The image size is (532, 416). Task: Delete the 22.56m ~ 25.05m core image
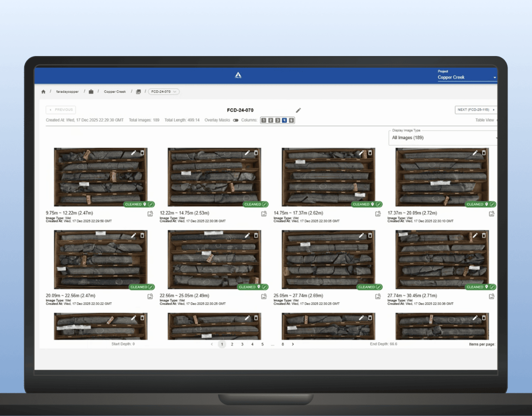click(x=256, y=236)
